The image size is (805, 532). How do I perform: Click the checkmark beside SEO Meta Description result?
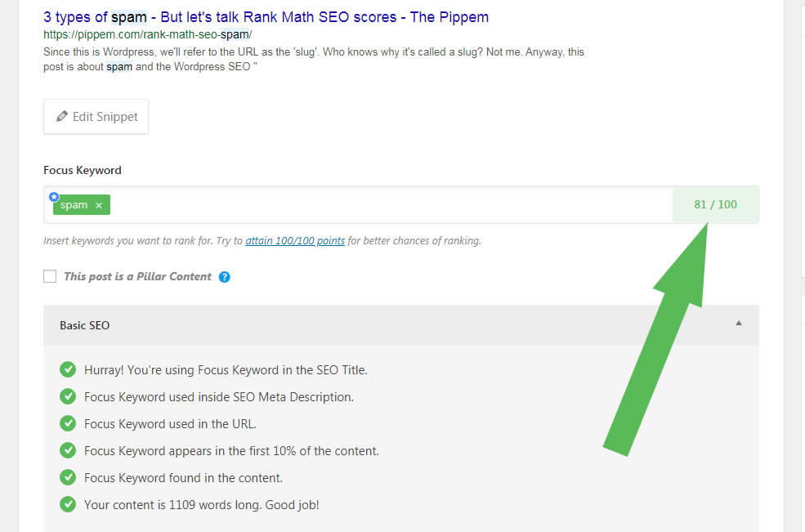tap(68, 396)
